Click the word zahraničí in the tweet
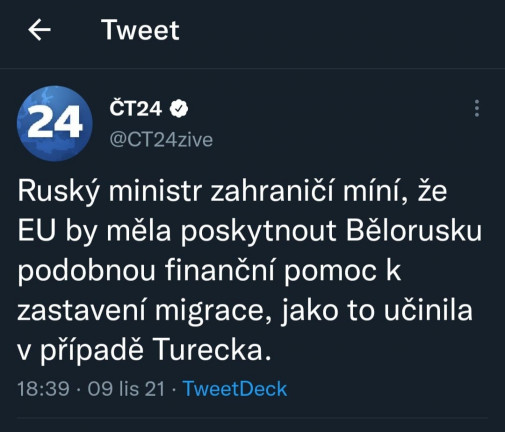This screenshot has width=505, height=432. (272, 191)
